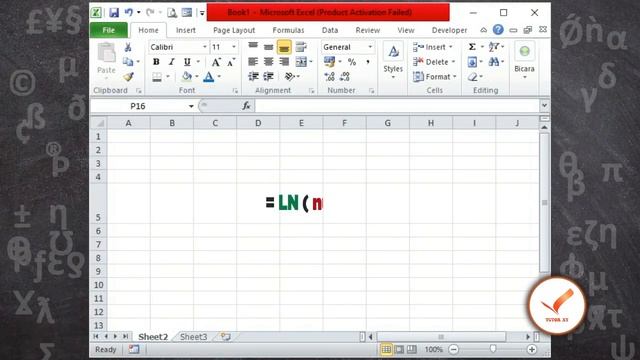Copy selection from the Clipboard group
Viewport: 640px width, 360px height.
(x=128, y=62)
